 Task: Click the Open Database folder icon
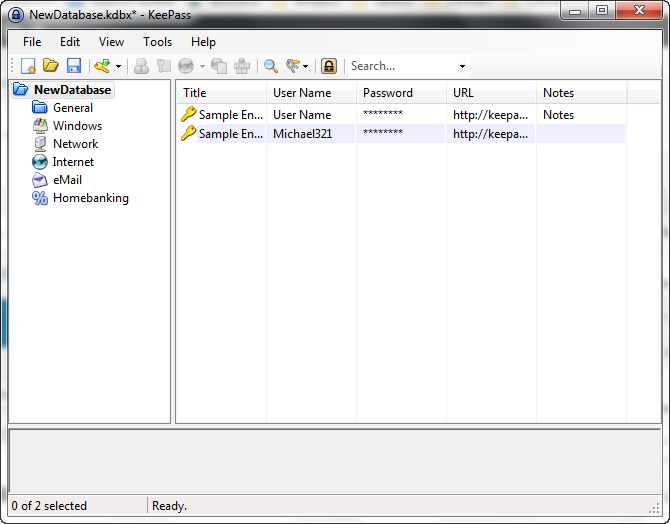(x=49, y=66)
